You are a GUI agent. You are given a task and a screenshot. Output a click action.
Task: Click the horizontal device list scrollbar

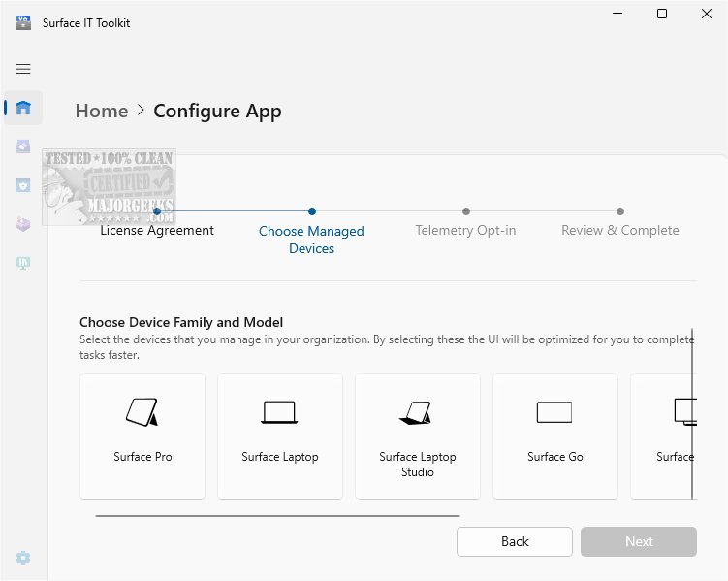[277, 516]
